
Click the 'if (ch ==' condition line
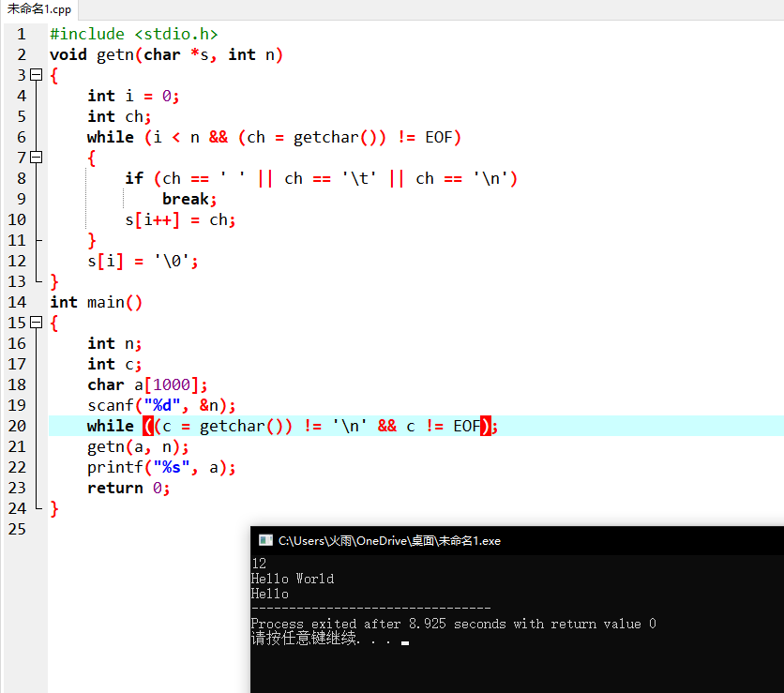coord(321,178)
